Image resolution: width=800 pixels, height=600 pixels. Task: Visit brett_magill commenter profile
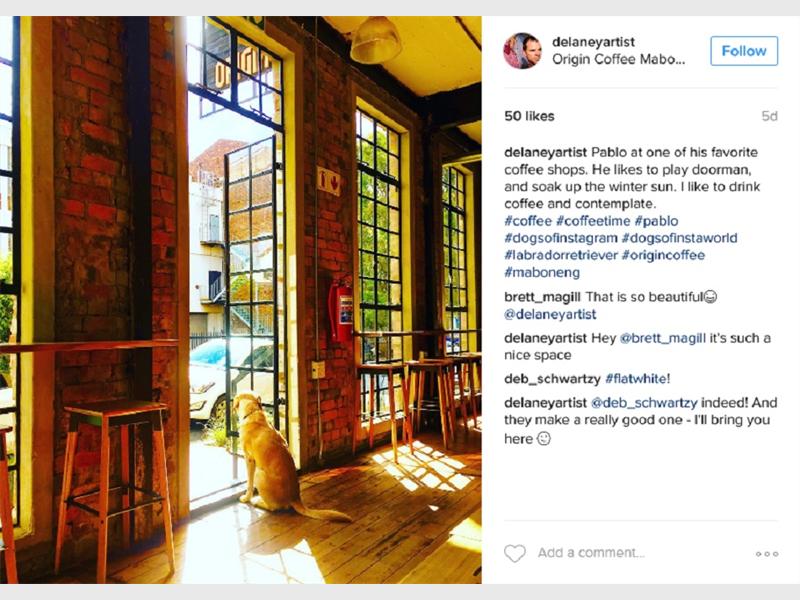[x=542, y=297]
